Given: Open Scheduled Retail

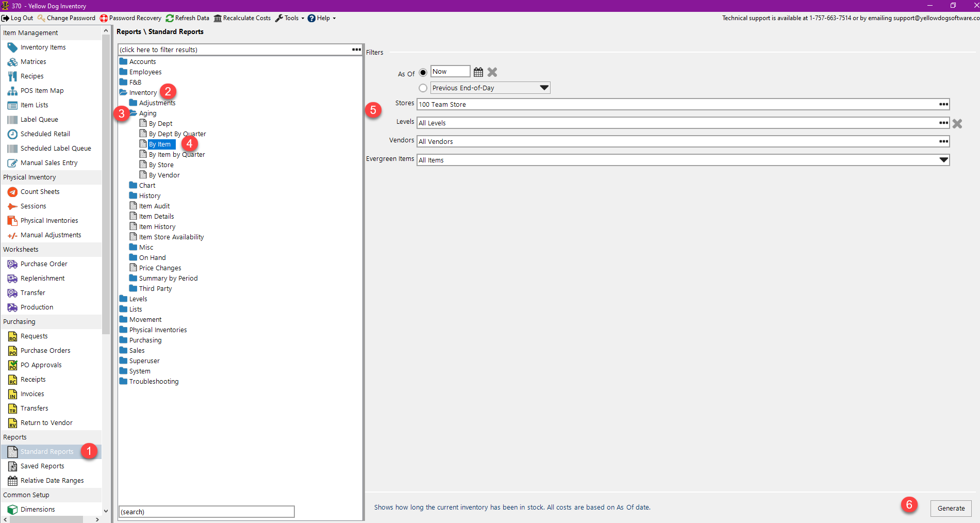Looking at the screenshot, I should pyautogui.click(x=45, y=134).
